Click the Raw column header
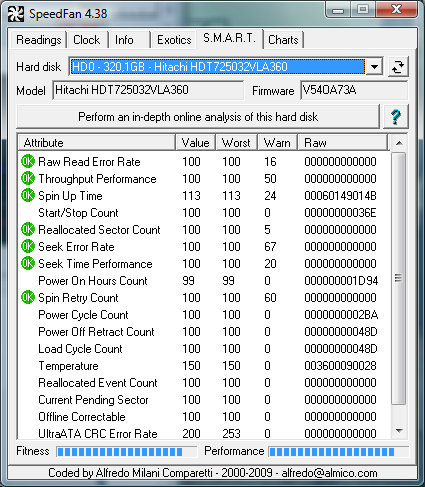This screenshot has height=487, width=425. (343, 143)
